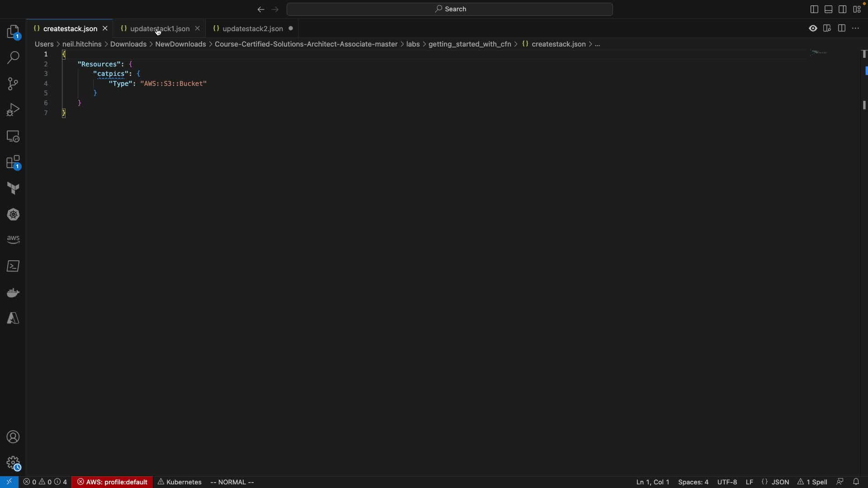This screenshot has width=868, height=488.
Task: Open the Extensions view
Action: coord(13,163)
